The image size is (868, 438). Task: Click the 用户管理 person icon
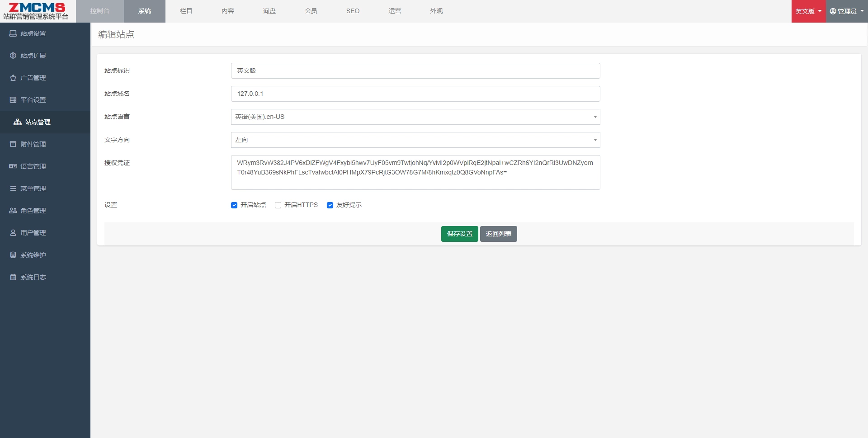pos(13,233)
